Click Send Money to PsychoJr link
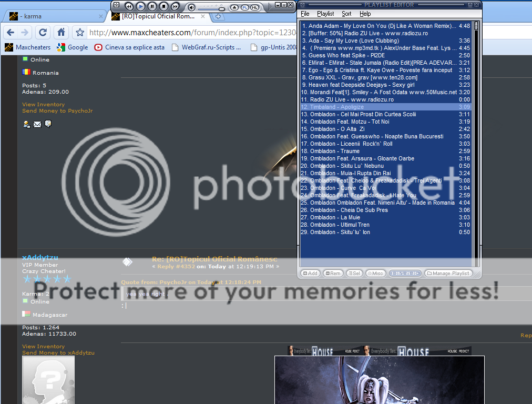Viewport: 532px width, 404px height. (x=57, y=110)
